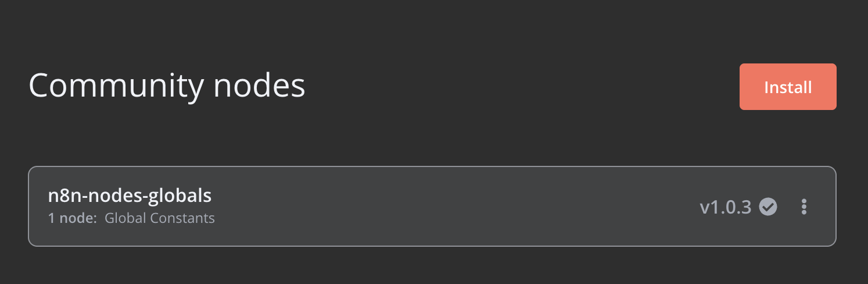Click the circle check icon in the package card
This screenshot has width=868, height=284.
click(x=768, y=207)
